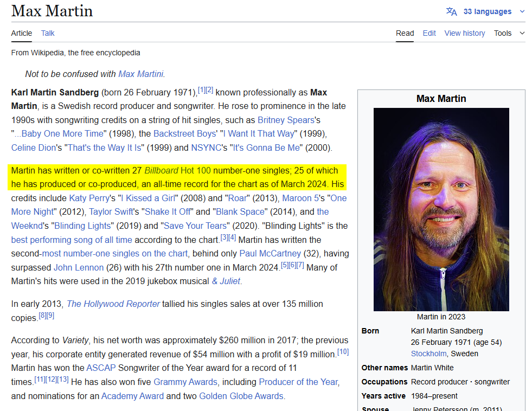Follow the ASCAP link

click(x=101, y=368)
